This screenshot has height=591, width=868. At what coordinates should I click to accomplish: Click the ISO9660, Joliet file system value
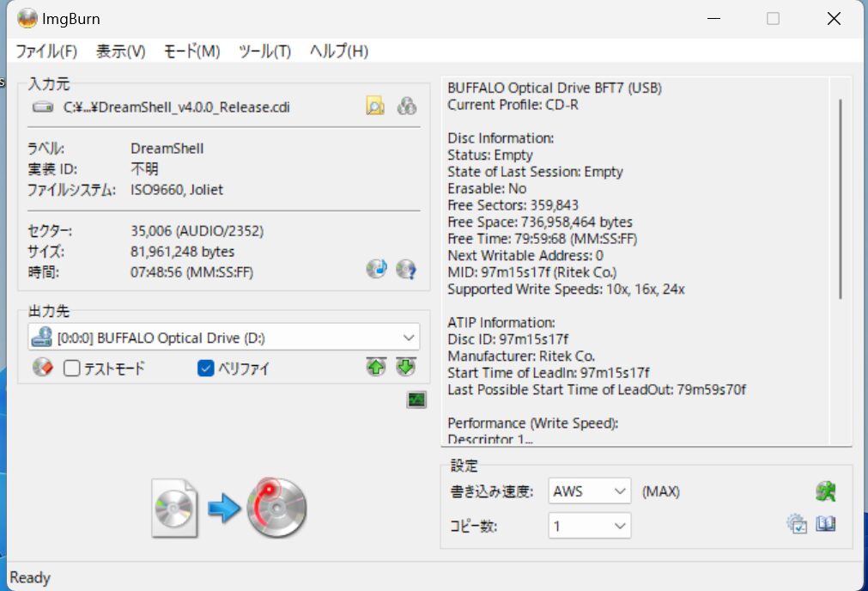[177, 190]
